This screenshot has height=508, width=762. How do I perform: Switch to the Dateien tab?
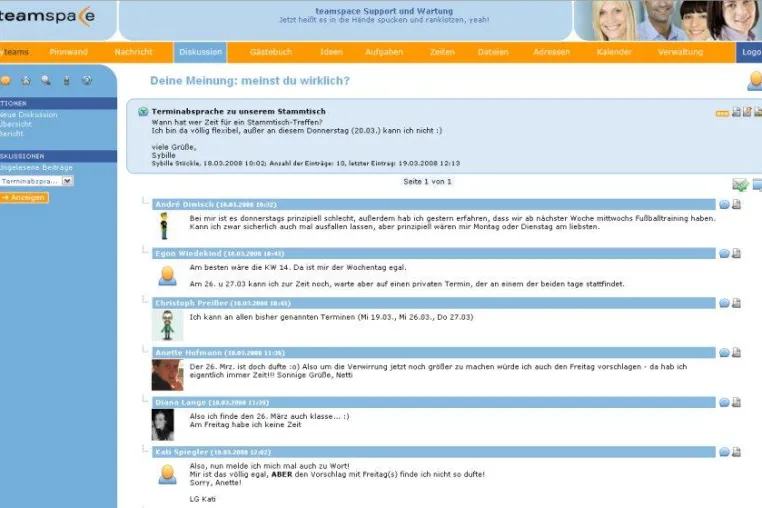493,52
